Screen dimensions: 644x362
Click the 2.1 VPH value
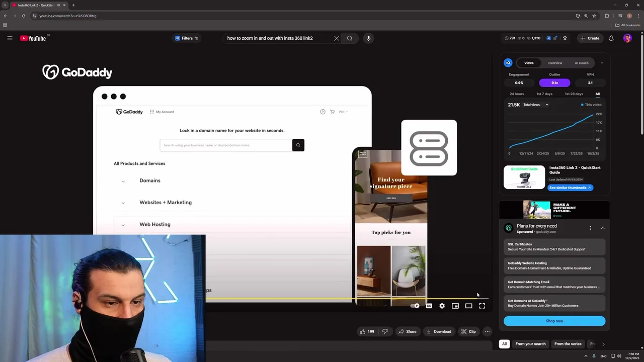(590, 83)
